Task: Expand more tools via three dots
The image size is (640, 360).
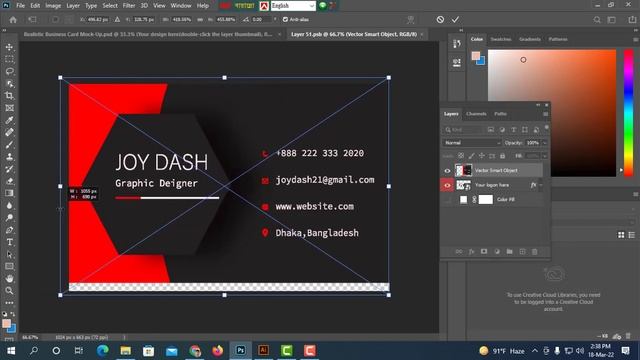Action: pos(9,303)
